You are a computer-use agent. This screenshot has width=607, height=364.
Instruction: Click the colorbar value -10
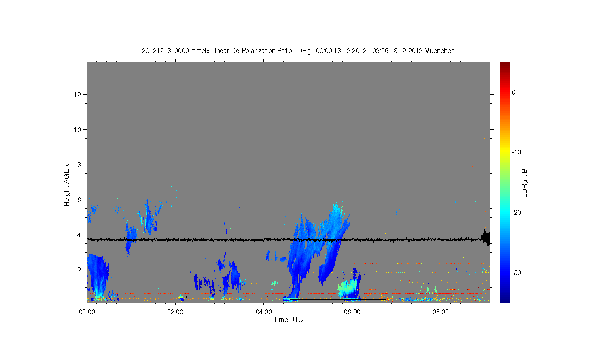(x=516, y=152)
